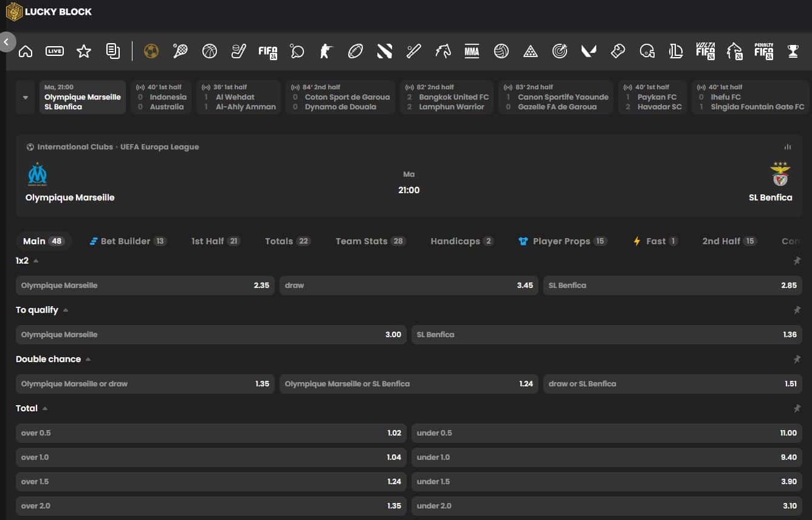This screenshot has width=812, height=520.
Task: Collapse the Total market section
Action: pyautogui.click(x=45, y=408)
